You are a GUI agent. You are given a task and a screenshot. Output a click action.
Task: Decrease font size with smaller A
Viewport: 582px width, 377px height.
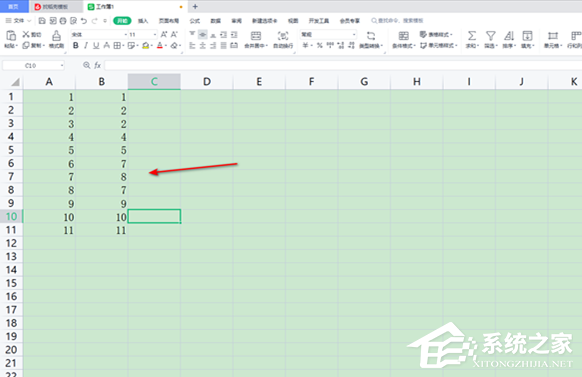pos(174,35)
